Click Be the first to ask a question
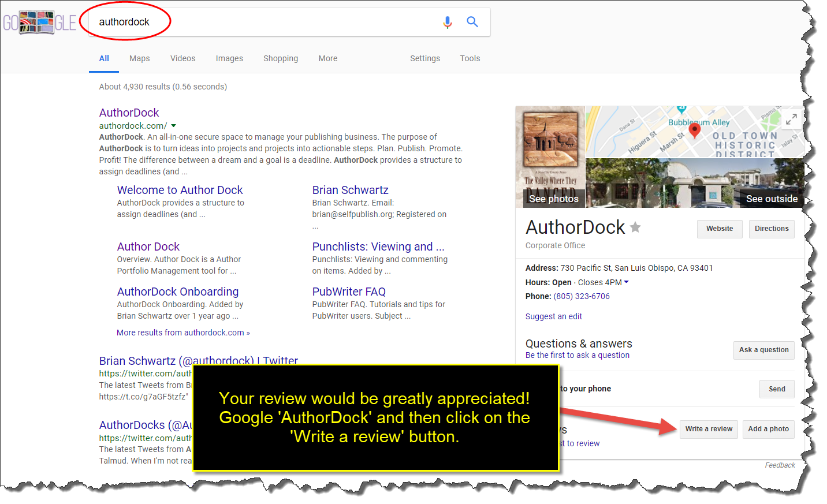The height and width of the screenshot is (504, 827). [x=578, y=355]
